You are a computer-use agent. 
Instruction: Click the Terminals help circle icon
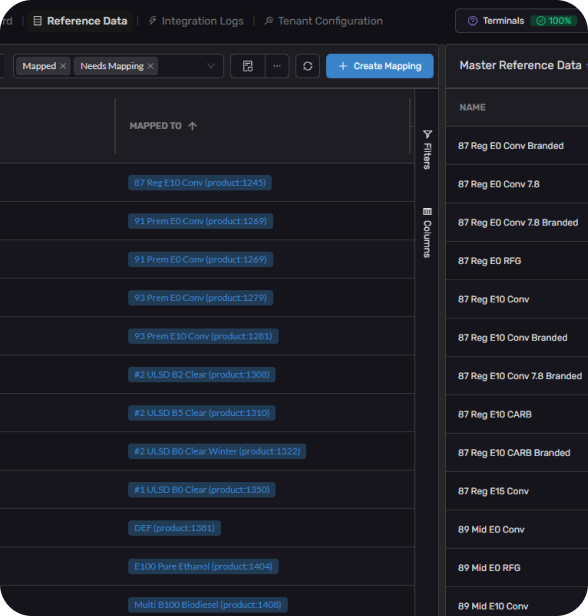[x=473, y=21]
